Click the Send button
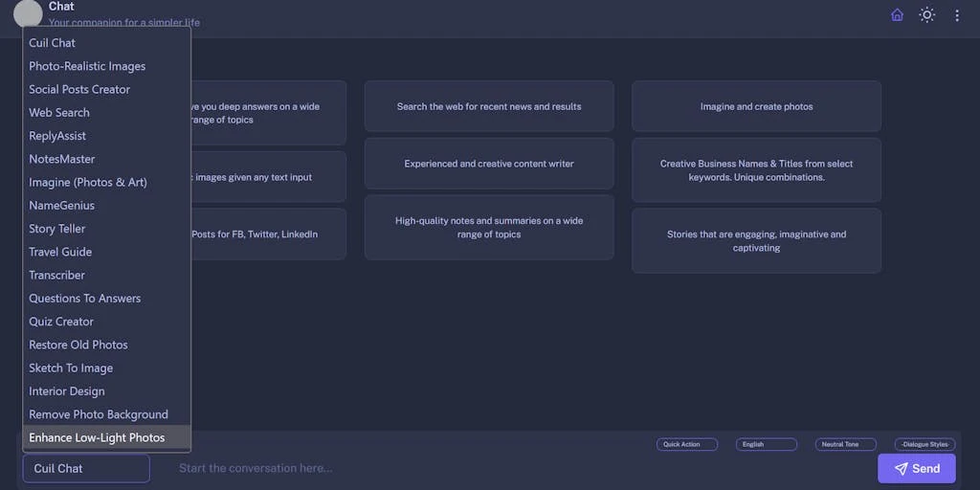Screen dimensions: 980x490 pos(916,468)
